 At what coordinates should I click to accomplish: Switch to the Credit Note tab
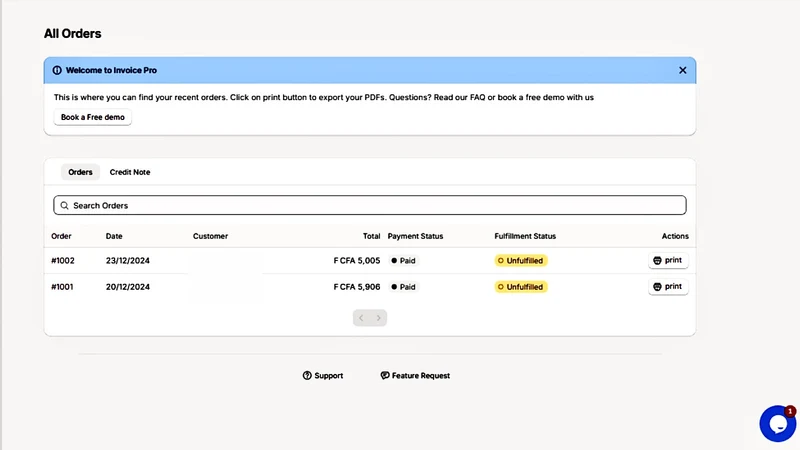tap(130, 172)
